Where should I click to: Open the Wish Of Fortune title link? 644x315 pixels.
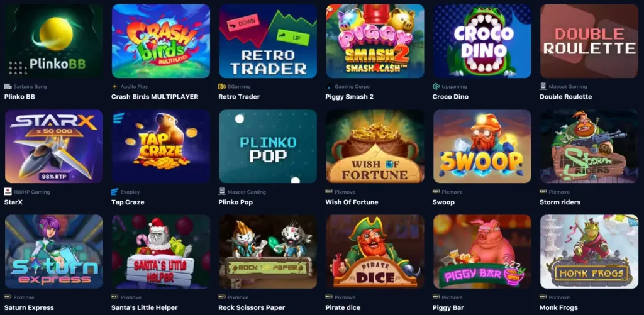[x=352, y=202]
